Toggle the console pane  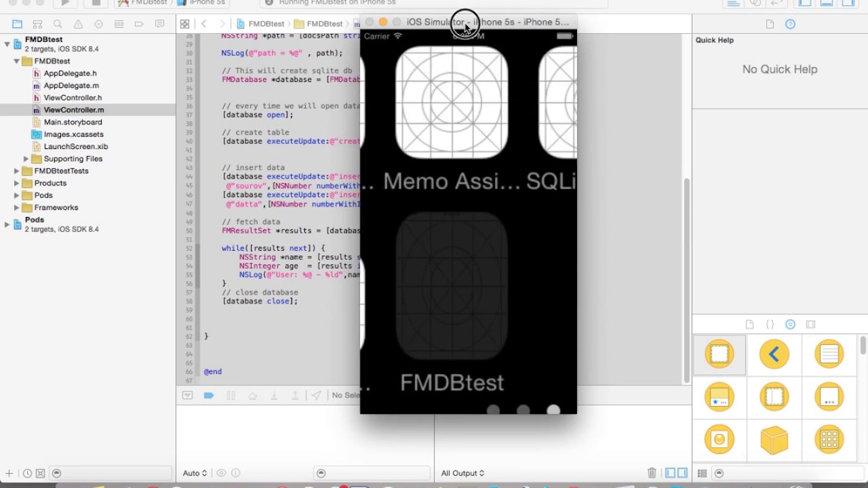pyautogui.click(x=682, y=473)
